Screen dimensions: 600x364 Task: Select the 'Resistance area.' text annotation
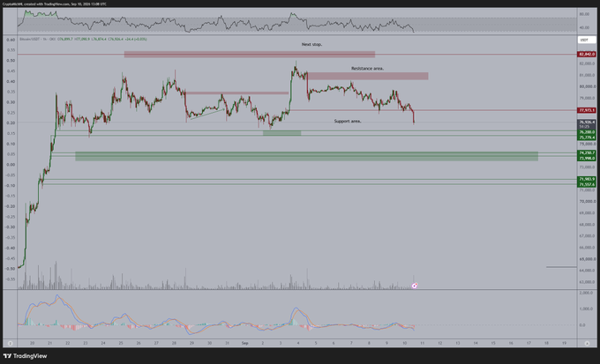(367, 69)
